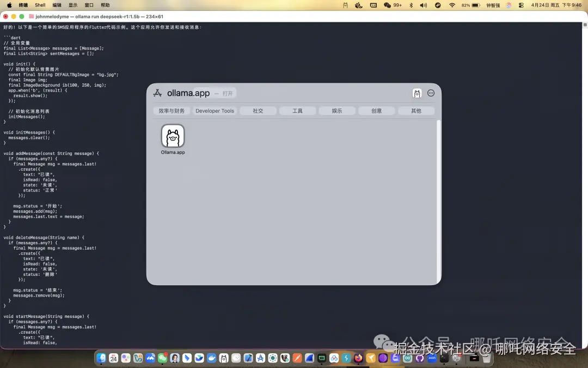The image size is (588, 368).
Task: Open the 显示 menu
Action: [x=73, y=5]
